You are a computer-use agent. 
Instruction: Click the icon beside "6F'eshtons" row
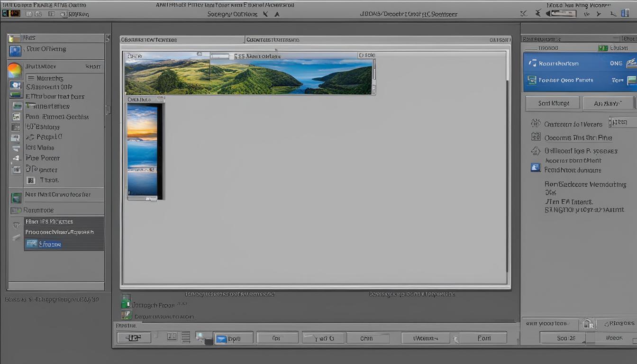click(x=17, y=127)
